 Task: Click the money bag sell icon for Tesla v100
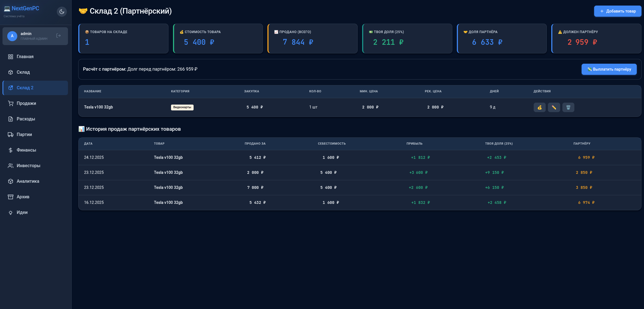pyautogui.click(x=540, y=107)
